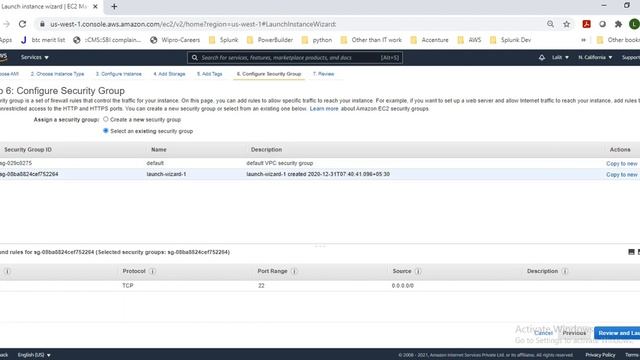Click the default VPC security group description
Viewport: 640px width, 360px height.
point(280,163)
